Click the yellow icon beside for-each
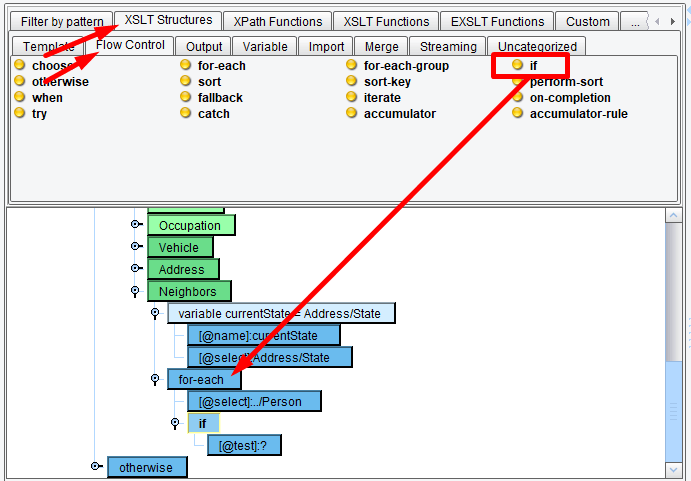The width and height of the screenshot is (691, 481). tap(186, 66)
